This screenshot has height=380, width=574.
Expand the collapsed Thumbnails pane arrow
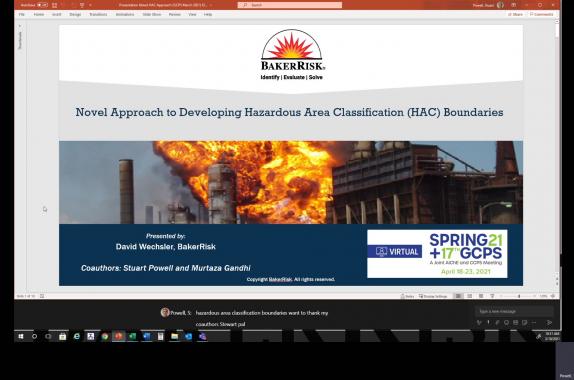(20, 26)
